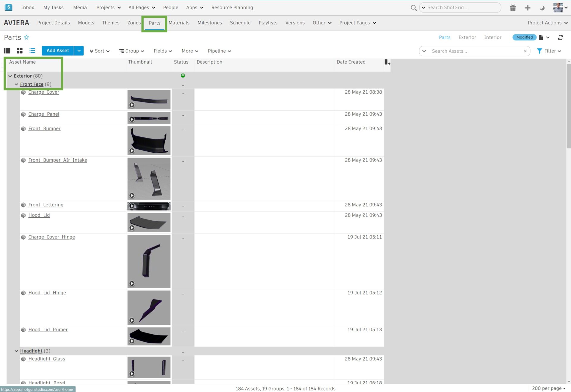Screen dimensions: 571x392
Task: Switch to list view layout
Action: click(32, 51)
